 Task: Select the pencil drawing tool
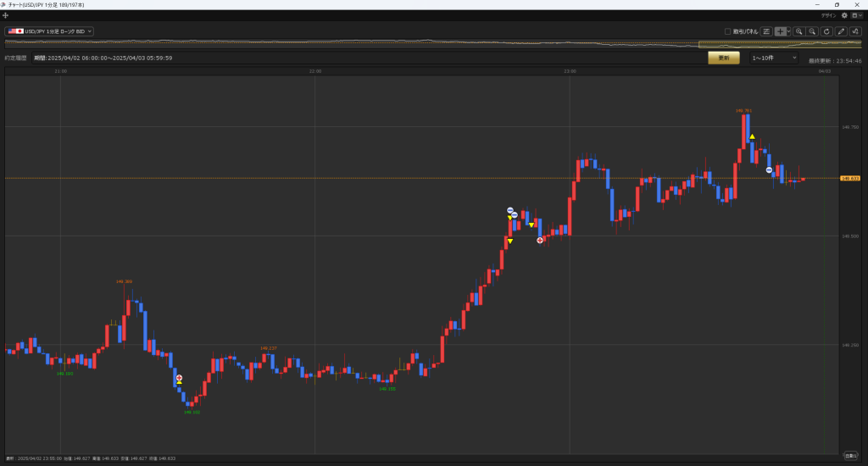pos(841,31)
